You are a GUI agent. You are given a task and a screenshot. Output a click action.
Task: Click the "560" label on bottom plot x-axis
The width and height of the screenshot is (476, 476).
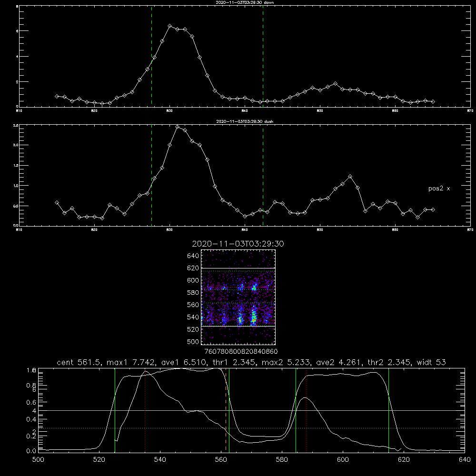(221, 460)
